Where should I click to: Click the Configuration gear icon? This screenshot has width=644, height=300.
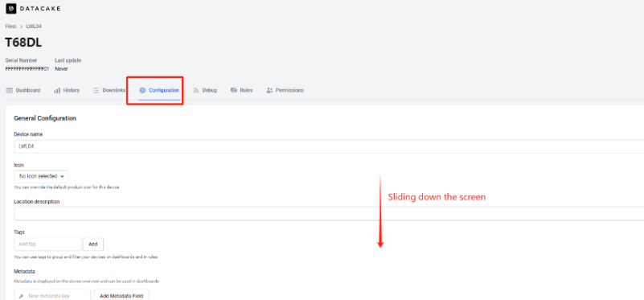click(142, 90)
